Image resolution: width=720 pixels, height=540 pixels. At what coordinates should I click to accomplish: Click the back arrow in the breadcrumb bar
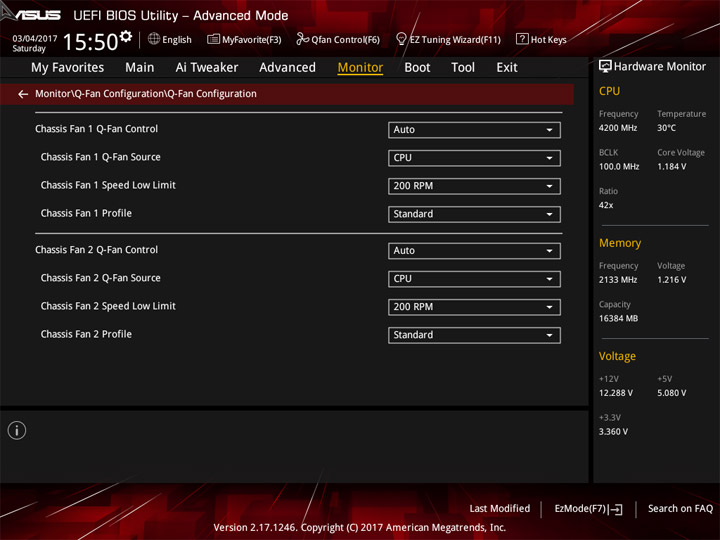pyautogui.click(x=23, y=94)
